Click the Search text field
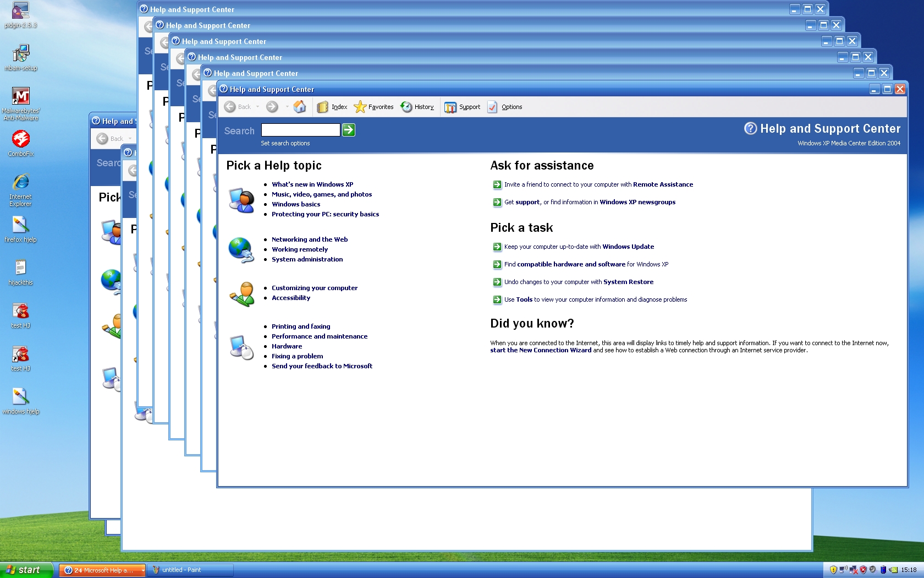This screenshot has width=924, height=578. pos(300,130)
